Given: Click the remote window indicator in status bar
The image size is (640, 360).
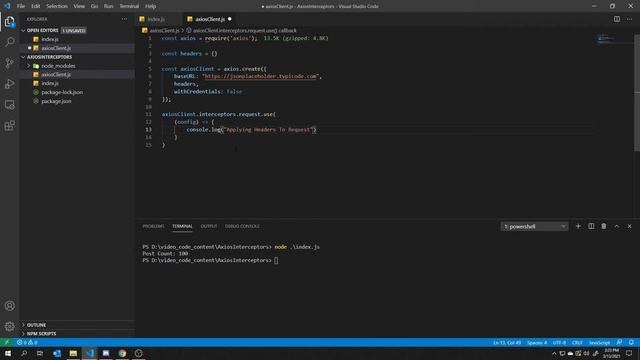Looking at the screenshot, I should click(7, 342).
